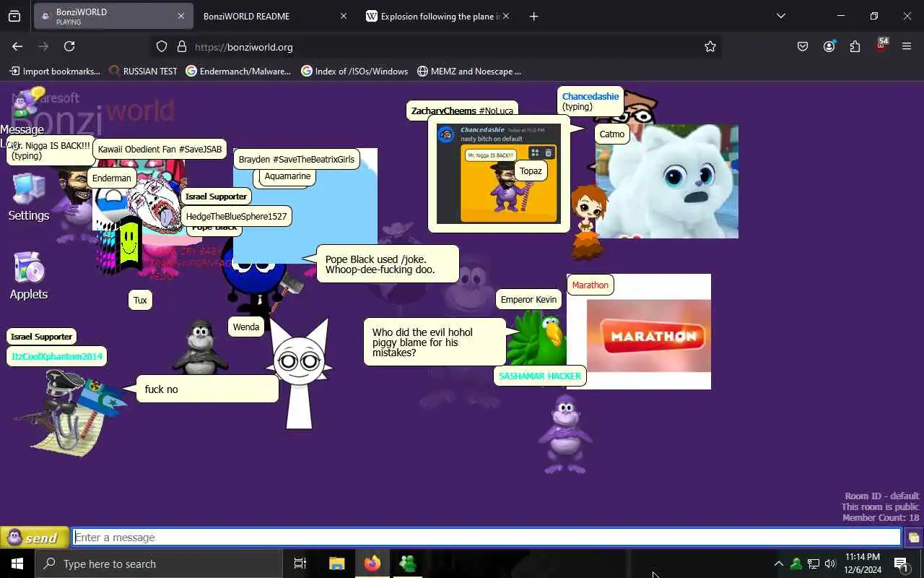924x578 pixels.
Task: Open the volume speaker tray icon
Action: point(830,564)
